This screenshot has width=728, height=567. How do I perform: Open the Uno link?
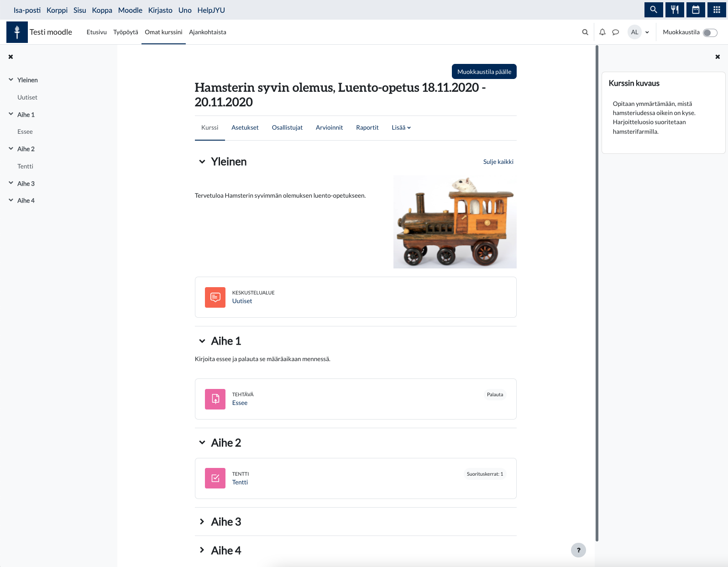185,10
